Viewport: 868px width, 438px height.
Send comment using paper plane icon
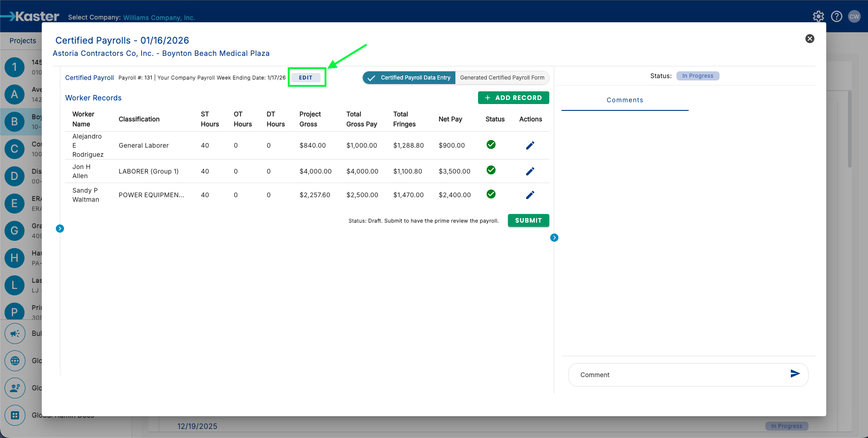[795, 373]
